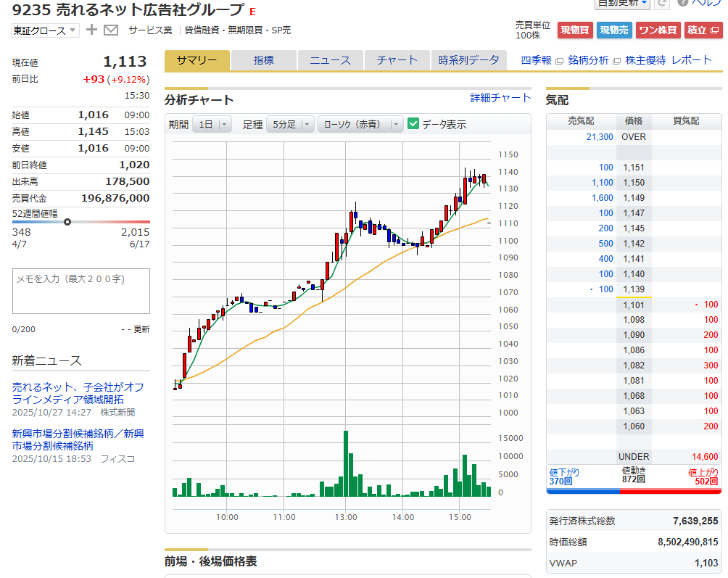The width and height of the screenshot is (728, 578).
Task: Click the 52週間値幅 range marker
Action: 67,222
